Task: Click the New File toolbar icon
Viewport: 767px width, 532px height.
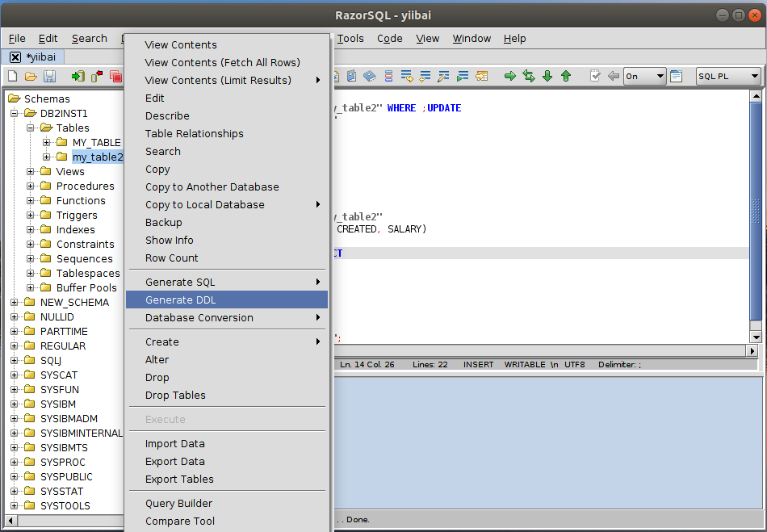Action: point(13,76)
